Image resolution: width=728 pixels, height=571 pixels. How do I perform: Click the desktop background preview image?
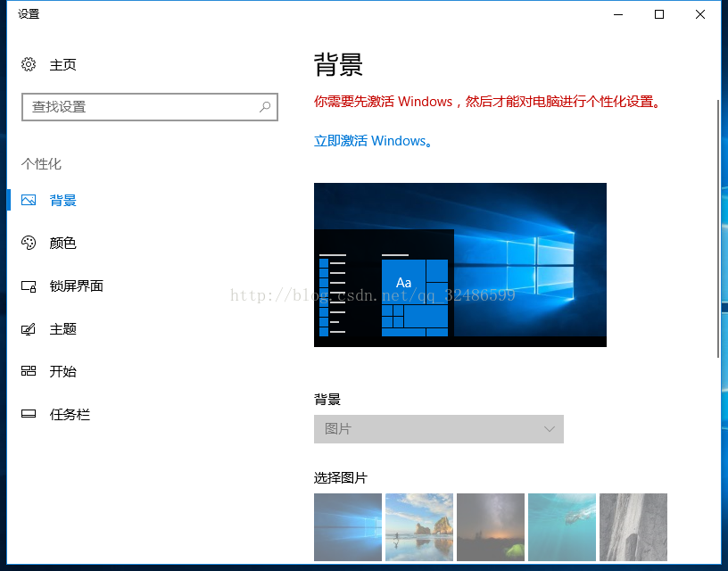click(x=460, y=265)
